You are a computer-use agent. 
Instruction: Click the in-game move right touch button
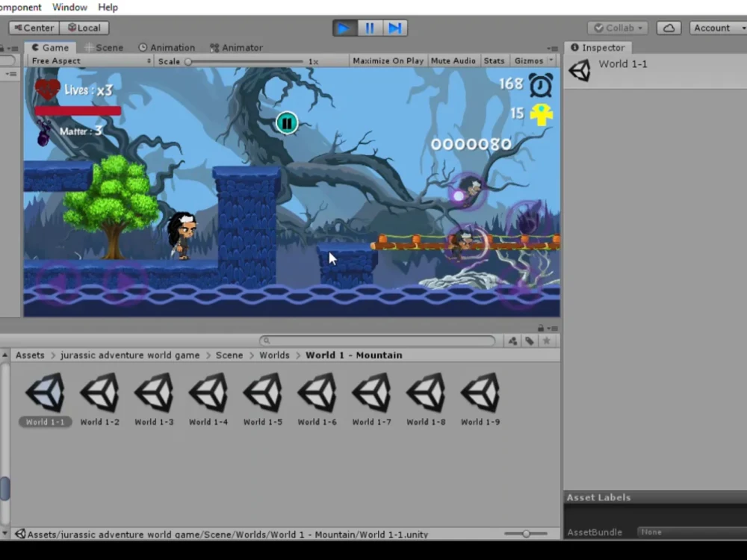point(124,283)
